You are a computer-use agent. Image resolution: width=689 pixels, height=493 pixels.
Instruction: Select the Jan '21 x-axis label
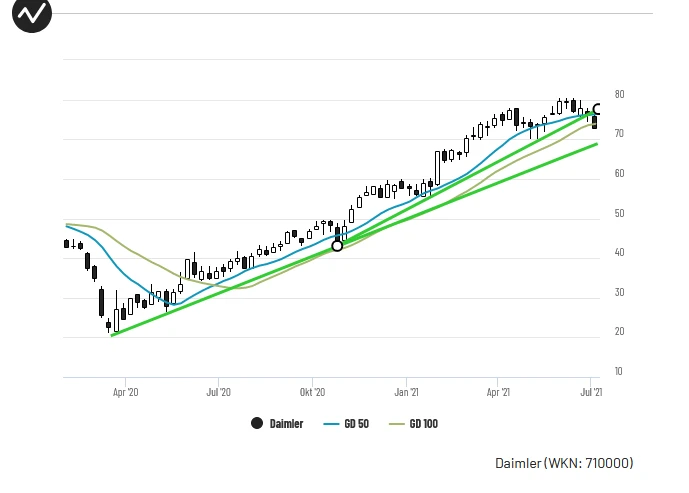tap(406, 393)
